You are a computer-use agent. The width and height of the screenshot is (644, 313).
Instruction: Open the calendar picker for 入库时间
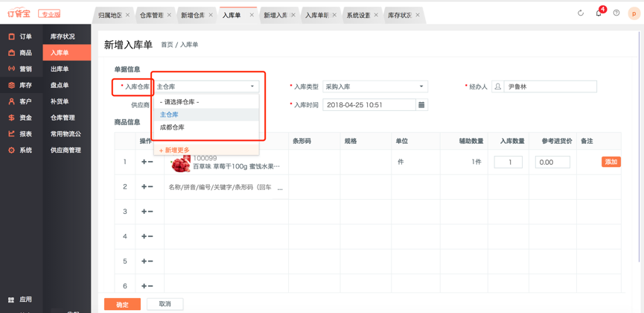[421, 105]
